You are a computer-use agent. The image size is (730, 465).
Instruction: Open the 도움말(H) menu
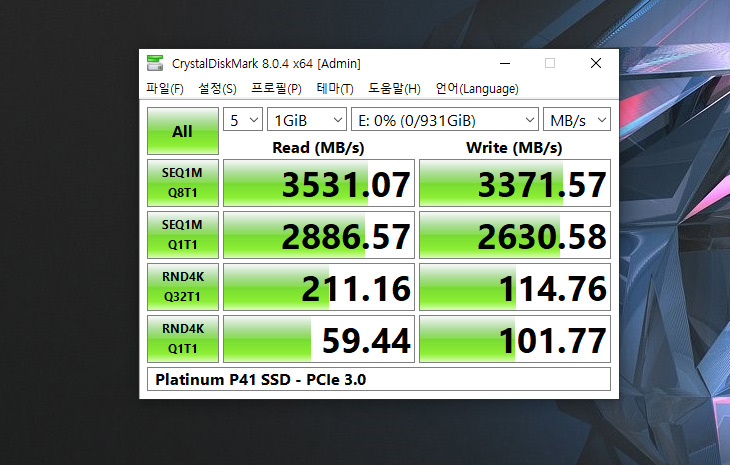(394, 88)
